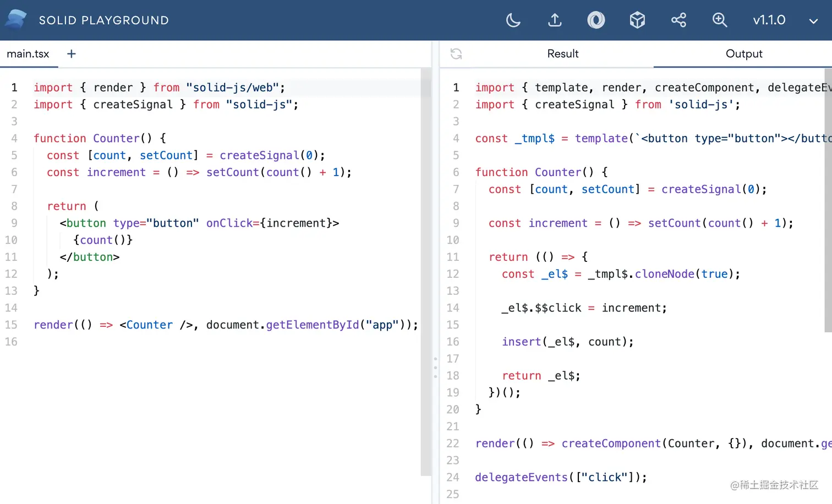Expand the header chevron arrow
832x504 pixels.
coord(813,21)
